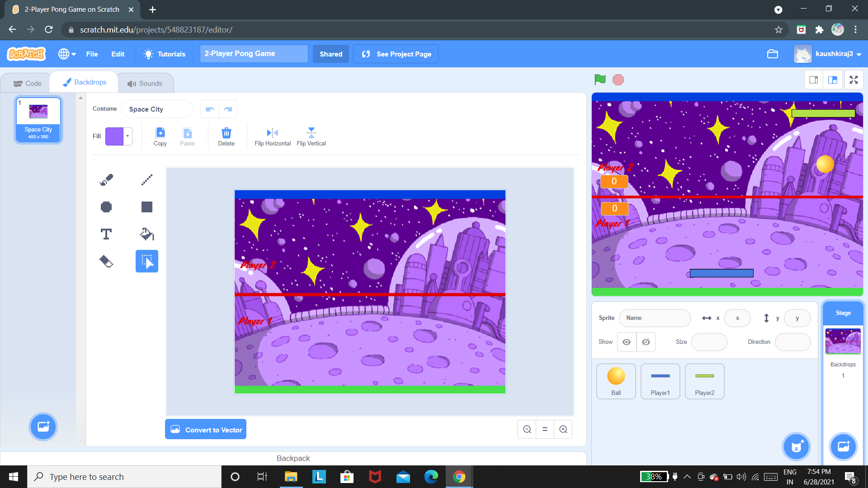868x488 pixels.
Task: Click the Flip Horizontal icon
Action: (x=272, y=133)
